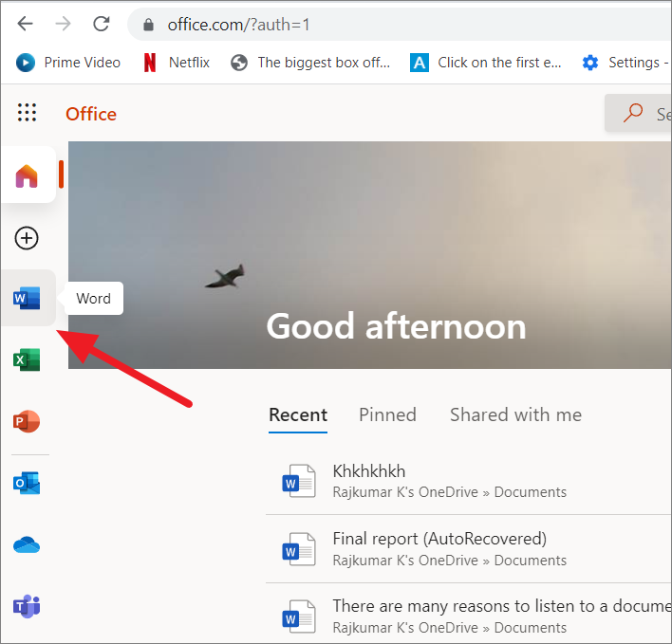672x644 pixels.
Task: Click the 'Word' tooltip label
Action: 93,299
